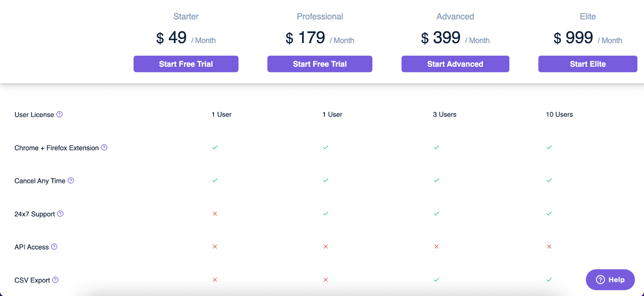The image size is (644, 296).
Task: Click the Starter plan Start Free Trial button
Action: click(x=186, y=64)
